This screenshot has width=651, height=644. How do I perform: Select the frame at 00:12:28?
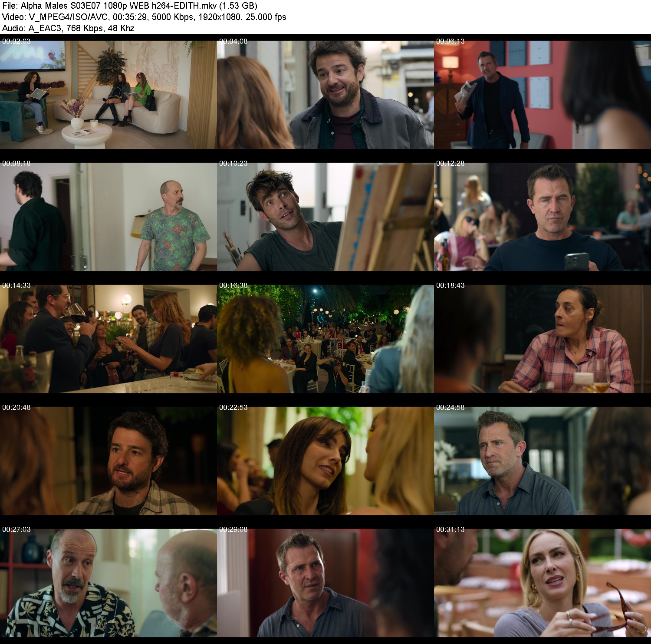pyautogui.click(x=542, y=217)
